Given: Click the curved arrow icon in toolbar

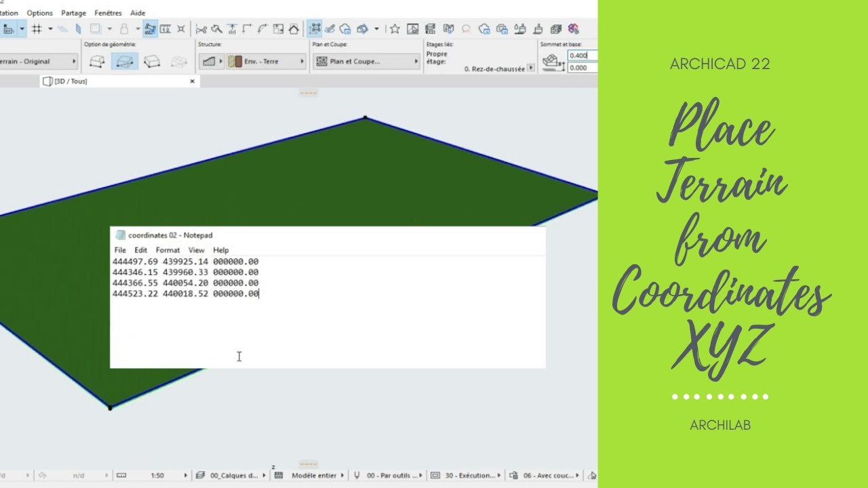Looking at the screenshot, I should pos(262,28).
